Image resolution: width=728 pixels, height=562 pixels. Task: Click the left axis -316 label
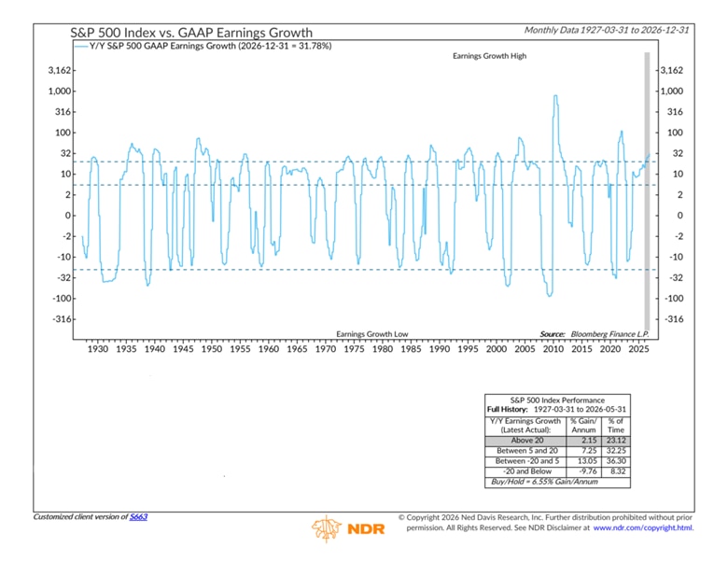tap(62, 319)
